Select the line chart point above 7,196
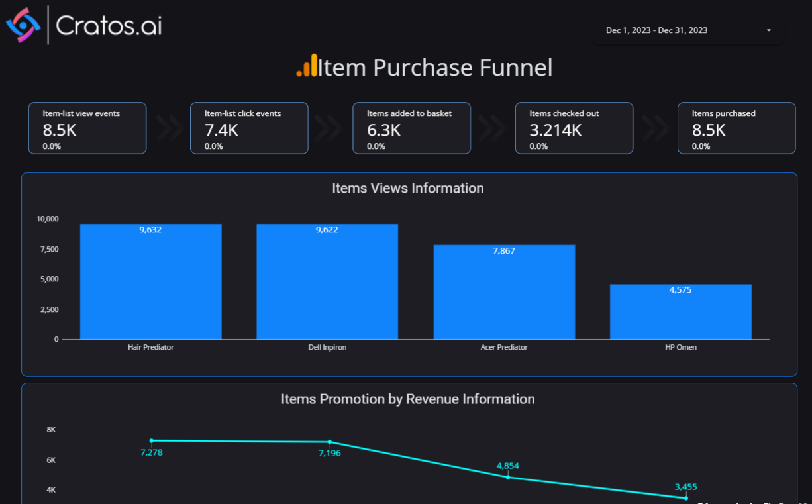 coord(330,442)
